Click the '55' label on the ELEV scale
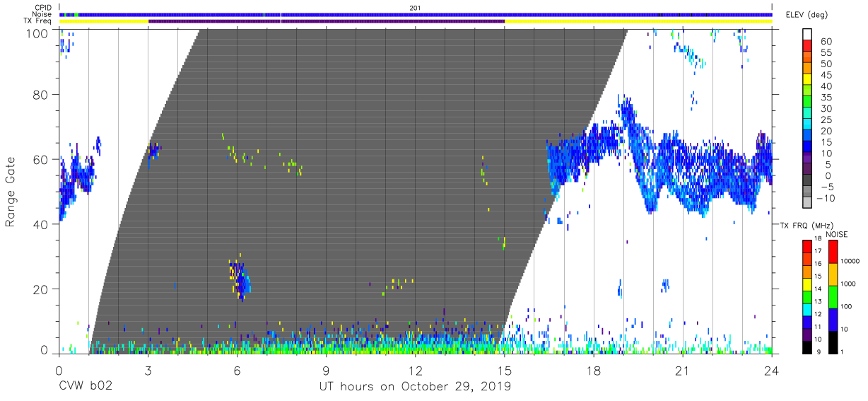Screen dimensions: 868x401 pos(826,53)
